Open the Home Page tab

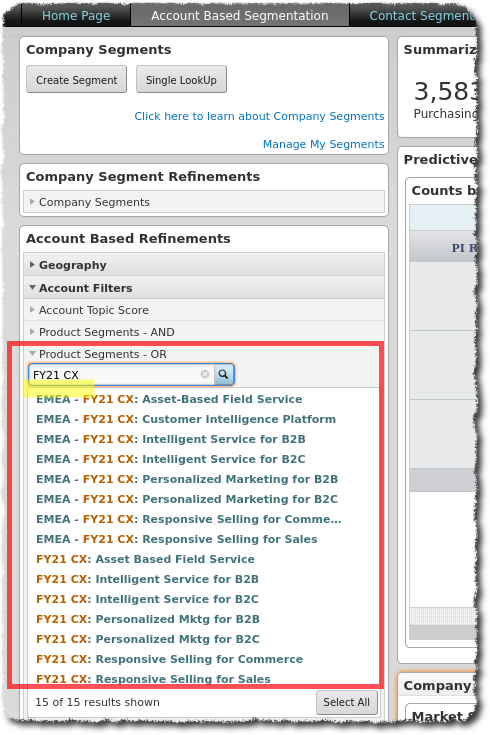(76, 15)
